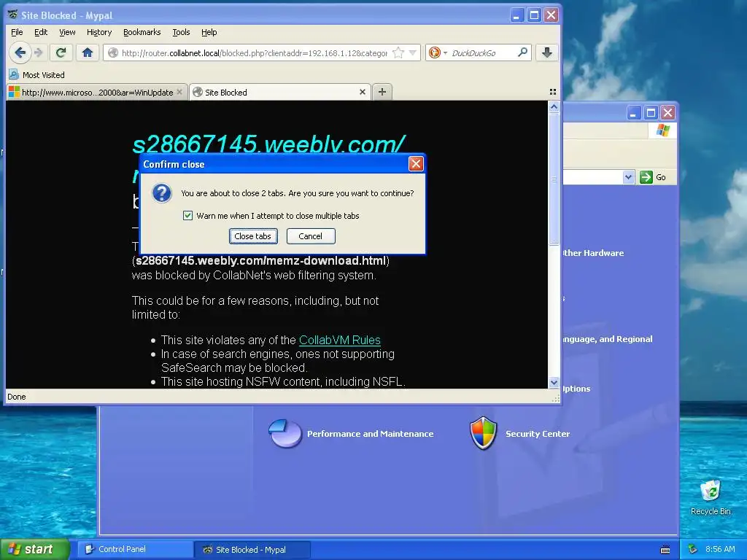Bookmark this page with the star icon
This screenshot has height=560, width=747.
click(x=398, y=52)
